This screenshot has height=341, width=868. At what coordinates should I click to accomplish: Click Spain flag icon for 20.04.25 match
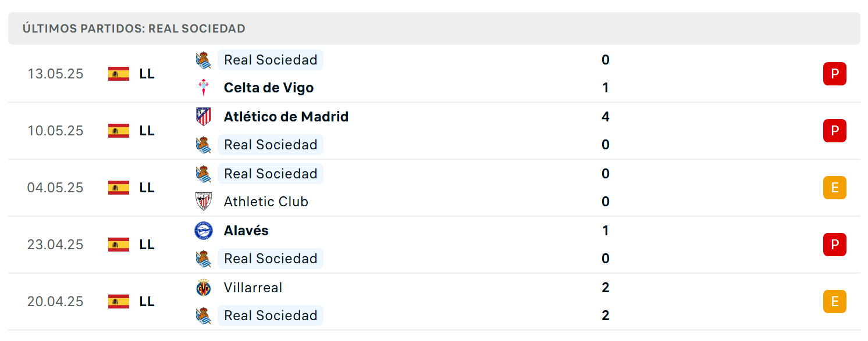click(119, 301)
